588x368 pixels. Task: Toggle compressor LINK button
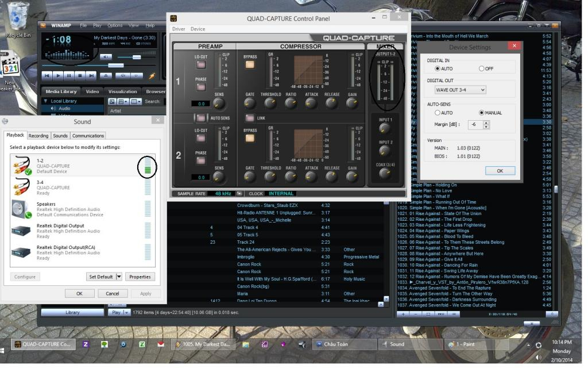point(250,118)
